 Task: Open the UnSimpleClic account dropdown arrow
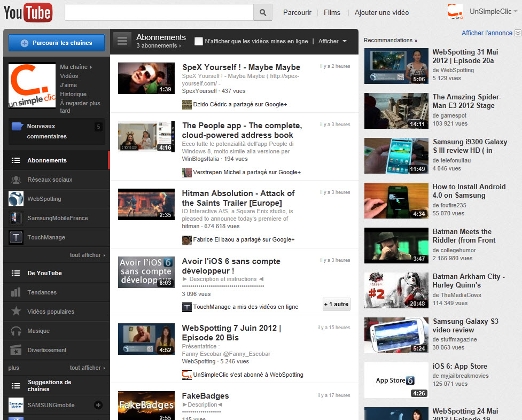516,11
